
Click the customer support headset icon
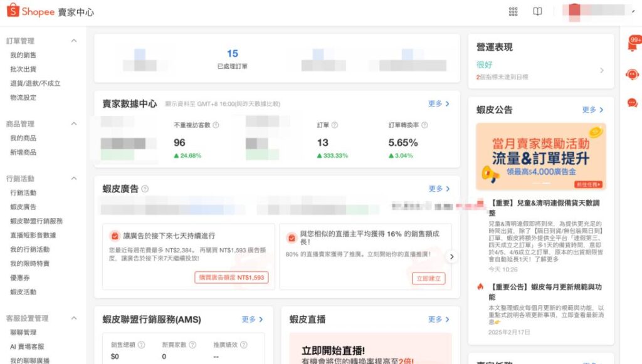[x=632, y=75]
